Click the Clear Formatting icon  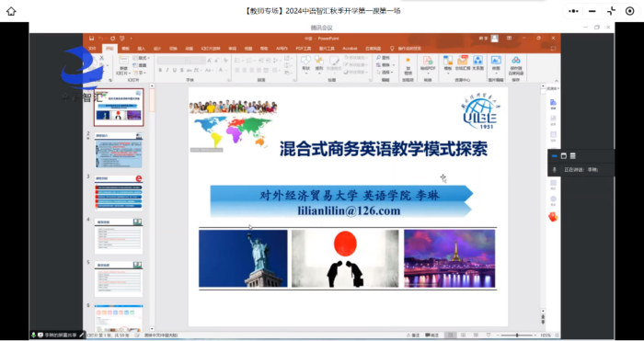225,61
